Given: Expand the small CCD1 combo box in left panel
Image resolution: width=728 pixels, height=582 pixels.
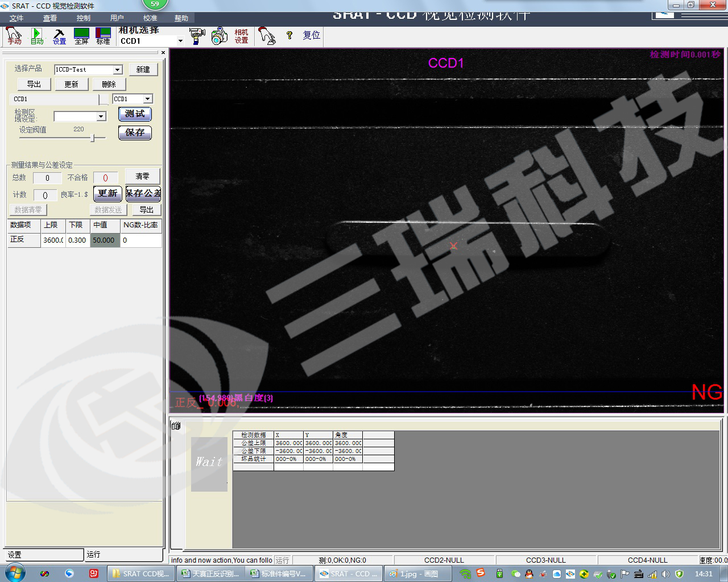Looking at the screenshot, I should 148,99.
